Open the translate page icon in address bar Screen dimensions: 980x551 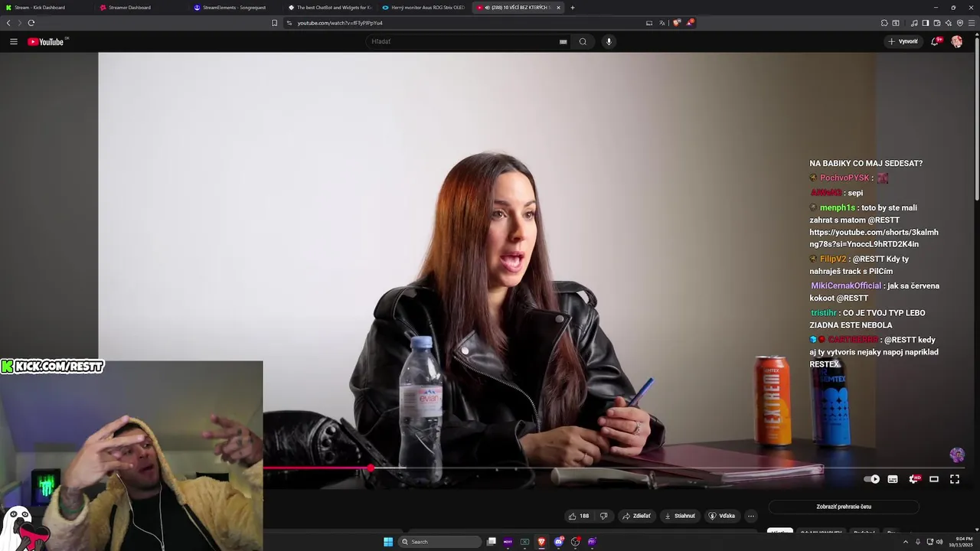point(662,23)
